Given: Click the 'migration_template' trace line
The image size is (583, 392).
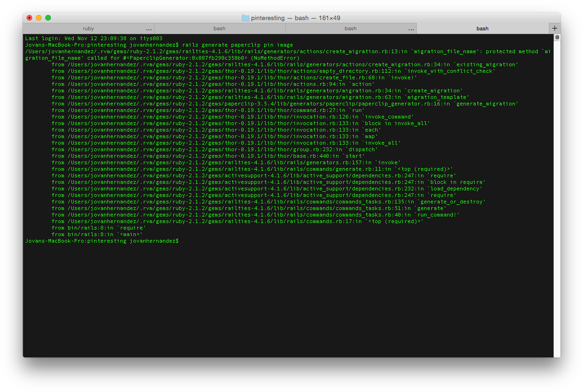Looking at the screenshot, I should pos(260,97).
